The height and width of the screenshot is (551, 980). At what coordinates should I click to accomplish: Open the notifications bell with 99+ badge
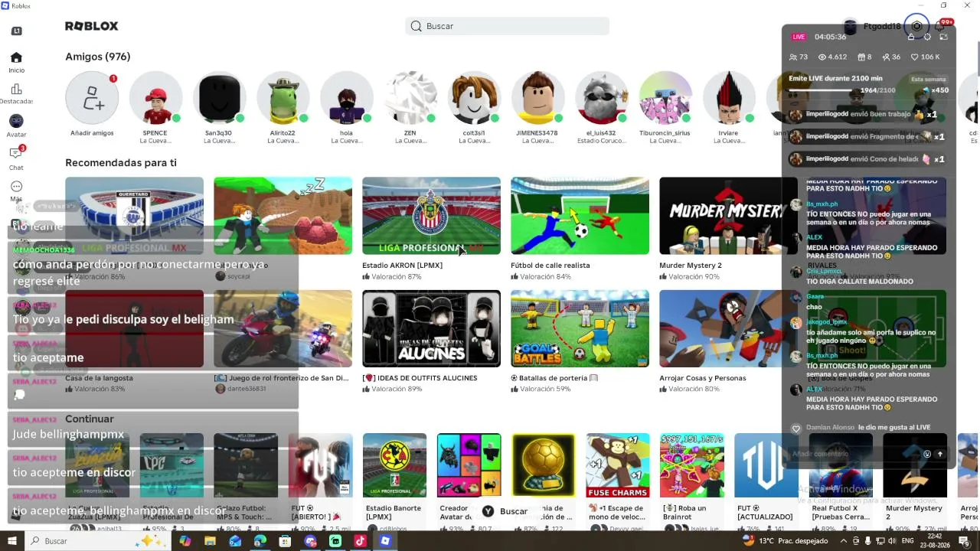tap(940, 26)
